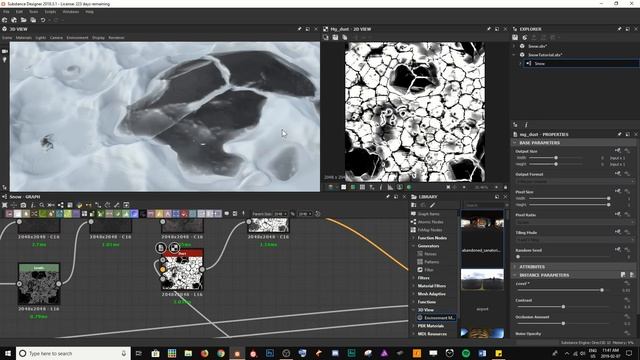Pin the 3D View panel

click(299, 29)
